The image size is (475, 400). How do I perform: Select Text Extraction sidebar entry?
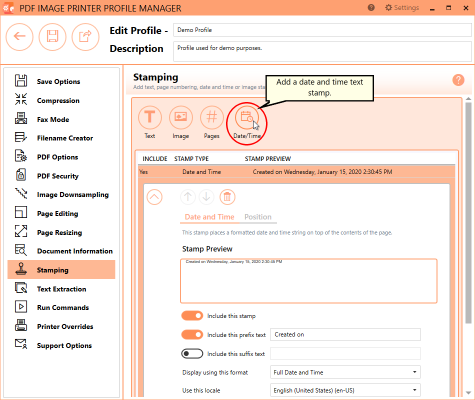61,289
